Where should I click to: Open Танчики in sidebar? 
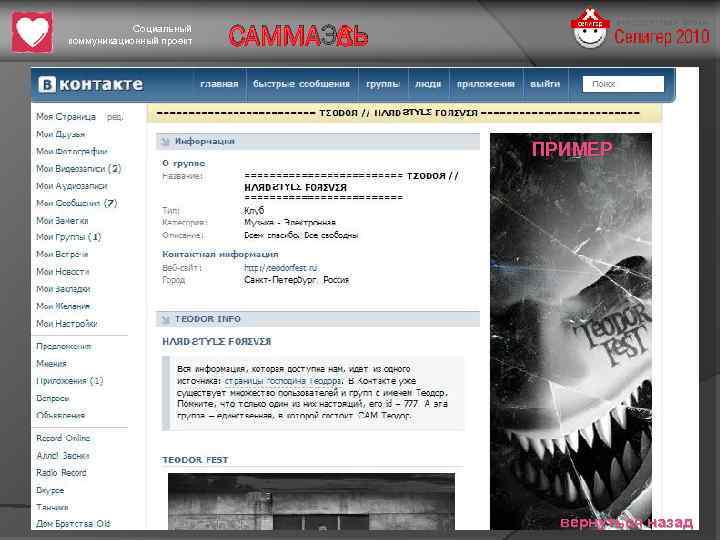click(52, 507)
